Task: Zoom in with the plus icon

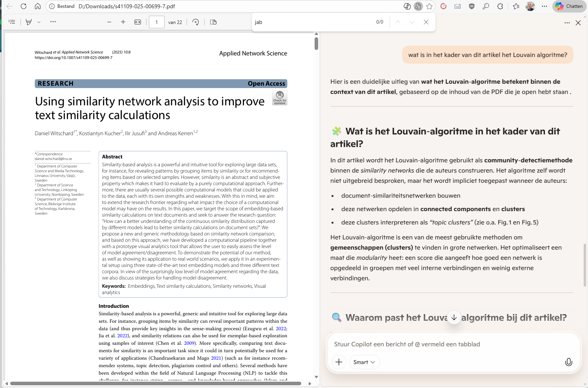Action: tap(123, 22)
